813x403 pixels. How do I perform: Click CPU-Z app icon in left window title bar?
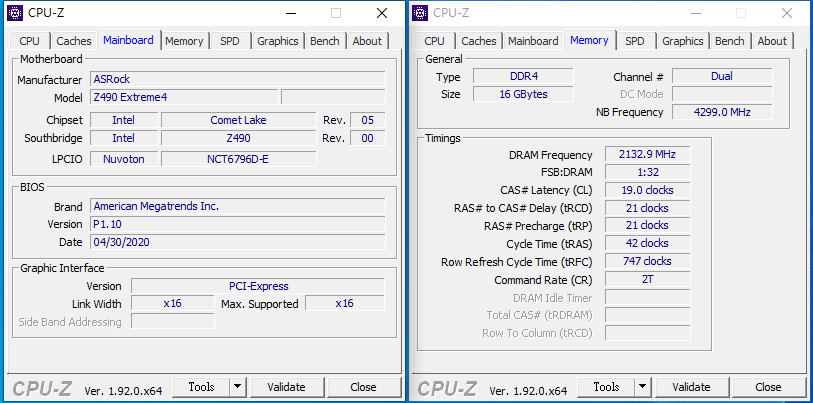click(x=15, y=12)
